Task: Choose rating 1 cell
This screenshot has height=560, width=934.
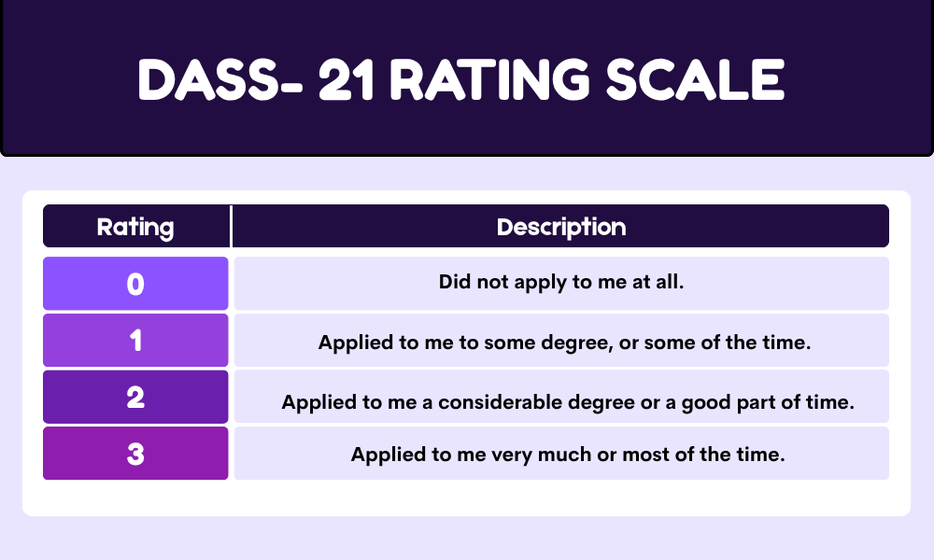Action: [135, 341]
